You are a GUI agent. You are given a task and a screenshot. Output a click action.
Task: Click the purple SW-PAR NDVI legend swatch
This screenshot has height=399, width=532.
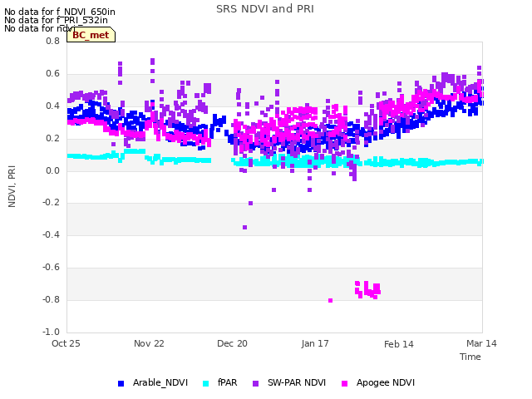click(x=256, y=383)
